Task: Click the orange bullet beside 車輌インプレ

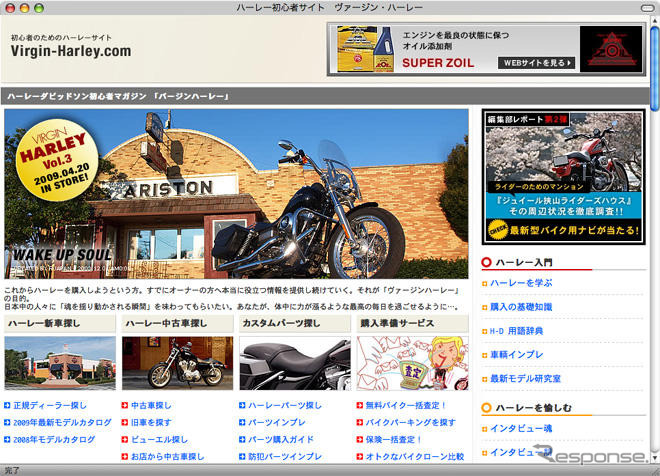Action: coord(484,355)
